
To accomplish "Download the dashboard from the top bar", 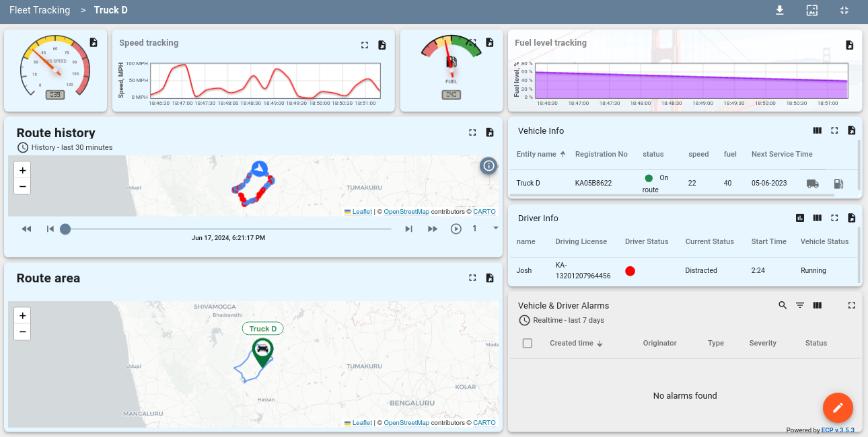I will click(780, 10).
